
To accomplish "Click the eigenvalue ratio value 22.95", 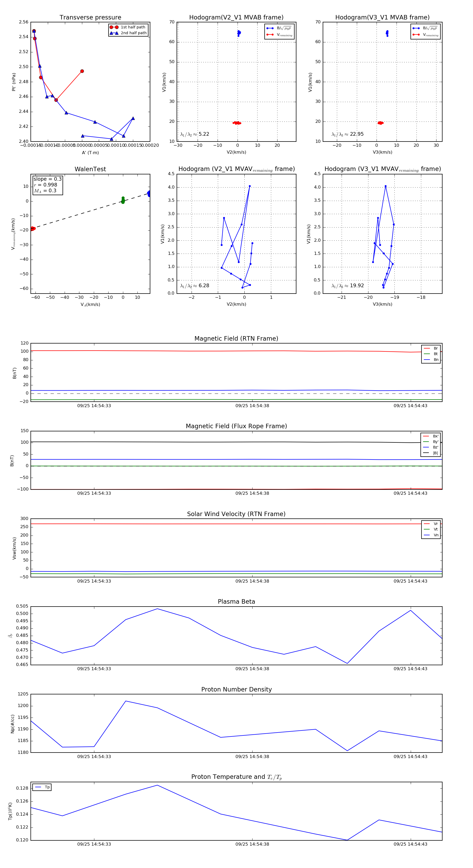I will (357, 134).
